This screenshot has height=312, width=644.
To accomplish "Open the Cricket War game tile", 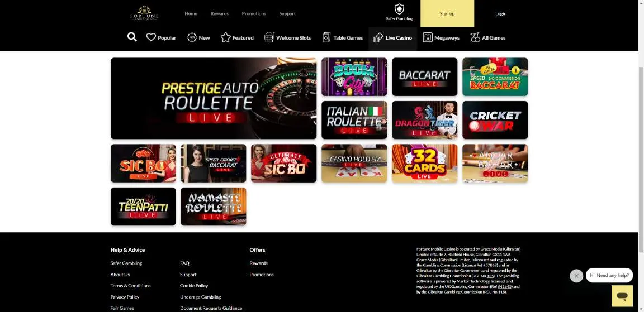I will [x=495, y=120].
